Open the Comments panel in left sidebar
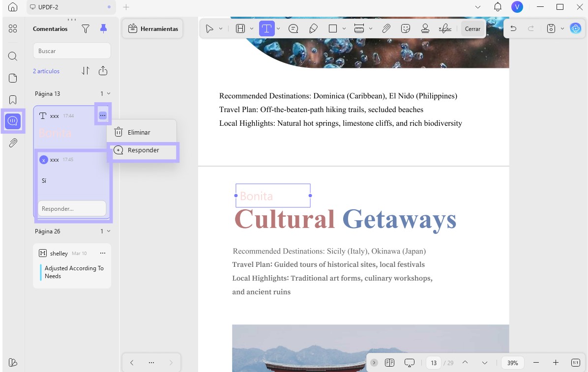 coord(13,121)
